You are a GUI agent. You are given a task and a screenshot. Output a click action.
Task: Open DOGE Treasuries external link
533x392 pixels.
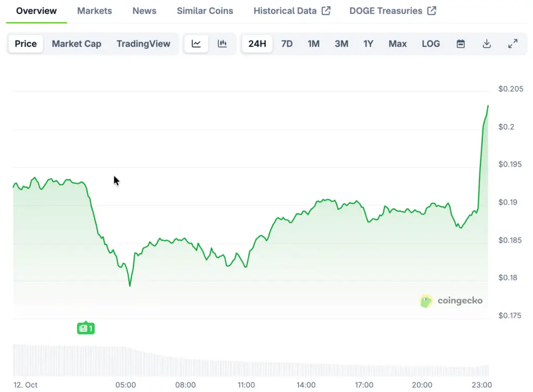(392, 10)
